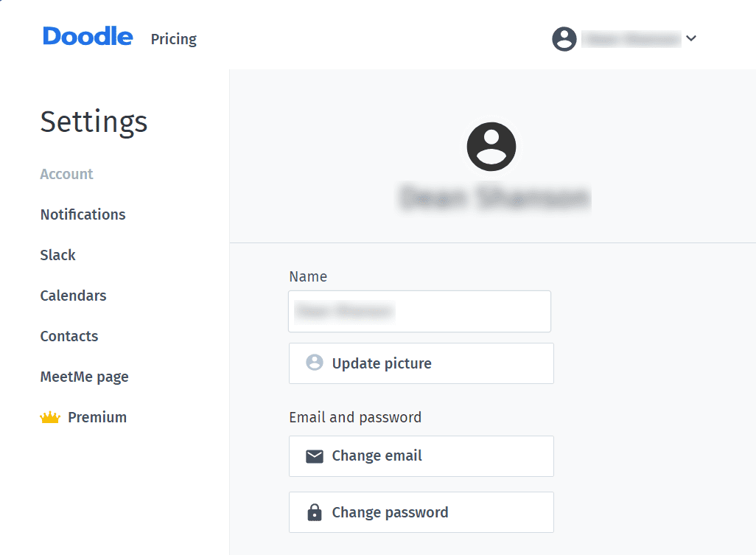The image size is (756, 555).
Task: Click the user avatar icon in header
Action: tap(564, 38)
